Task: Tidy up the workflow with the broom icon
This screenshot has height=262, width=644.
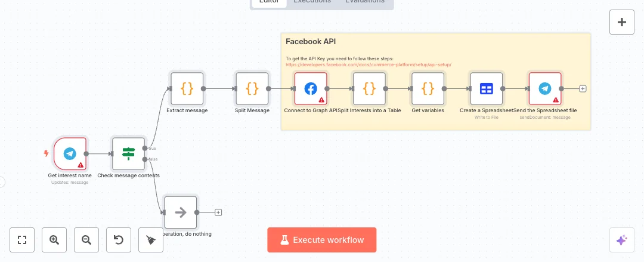Action: tap(151, 240)
